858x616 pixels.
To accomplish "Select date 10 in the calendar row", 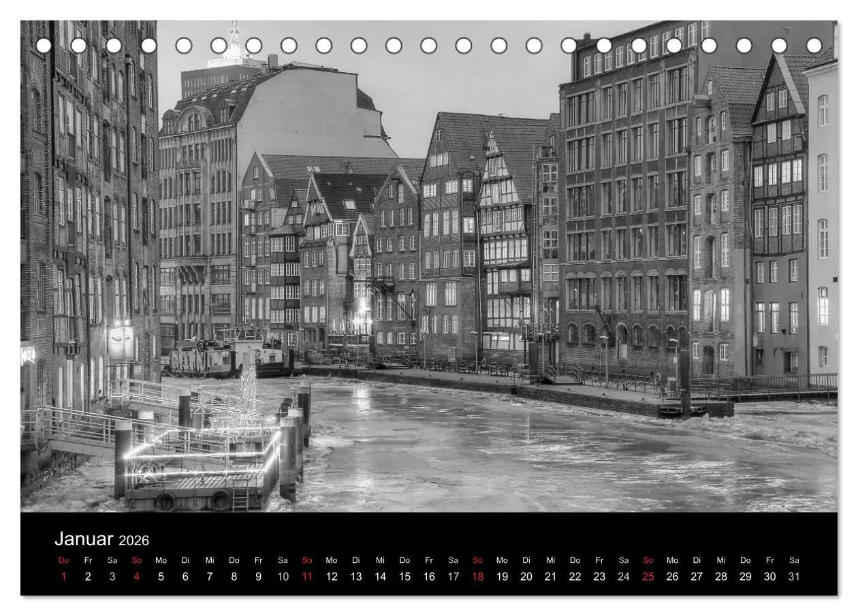I will [x=283, y=577].
